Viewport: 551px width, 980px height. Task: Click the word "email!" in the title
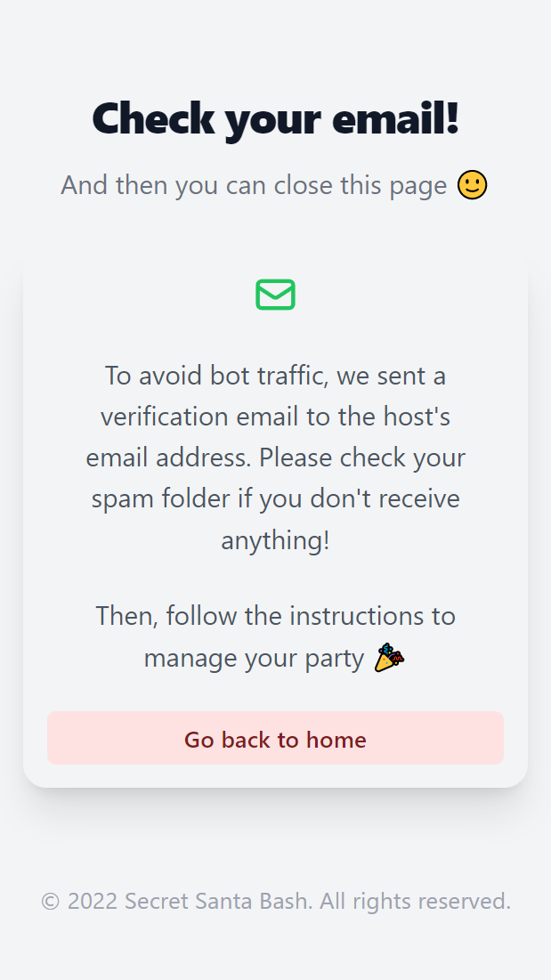(396, 118)
